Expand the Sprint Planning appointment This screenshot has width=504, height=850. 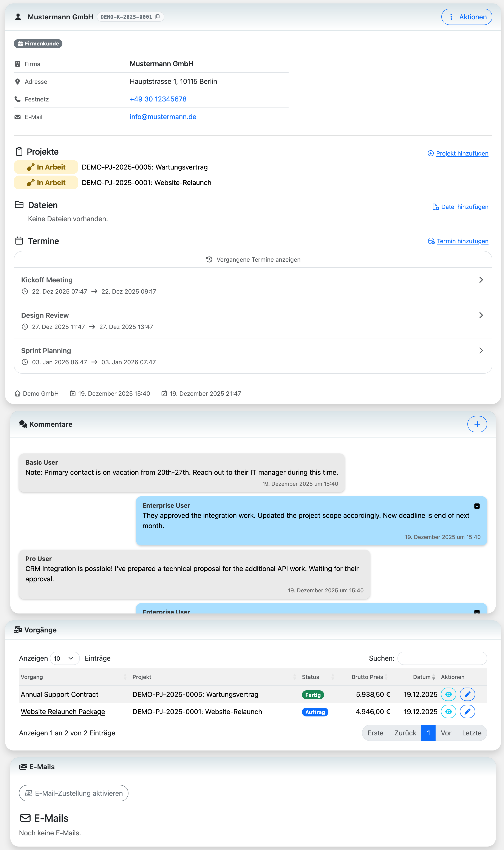point(481,350)
